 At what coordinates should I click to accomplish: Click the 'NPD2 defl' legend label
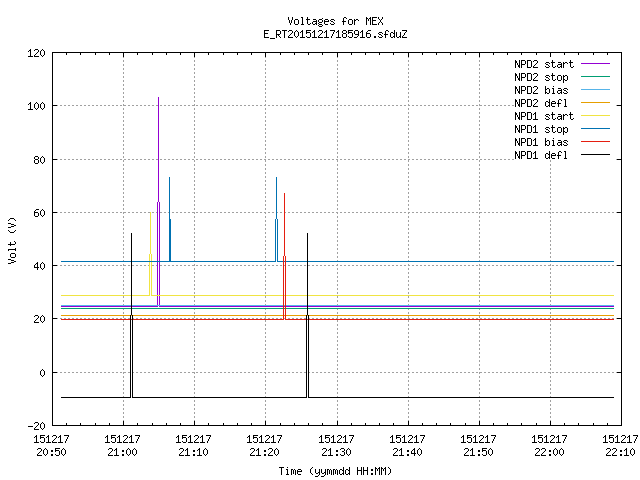pos(541,103)
